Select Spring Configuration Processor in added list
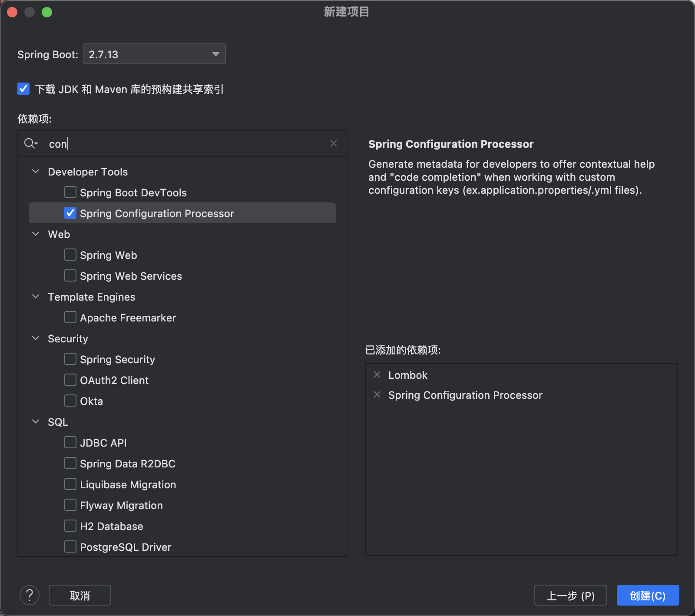The width and height of the screenshot is (695, 616). (465, 395)
